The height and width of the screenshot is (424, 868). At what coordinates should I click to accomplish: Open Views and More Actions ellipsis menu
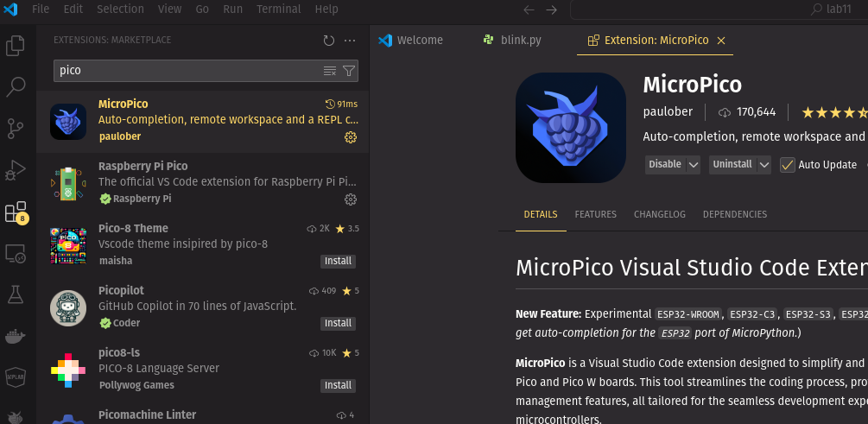point(350,41)
